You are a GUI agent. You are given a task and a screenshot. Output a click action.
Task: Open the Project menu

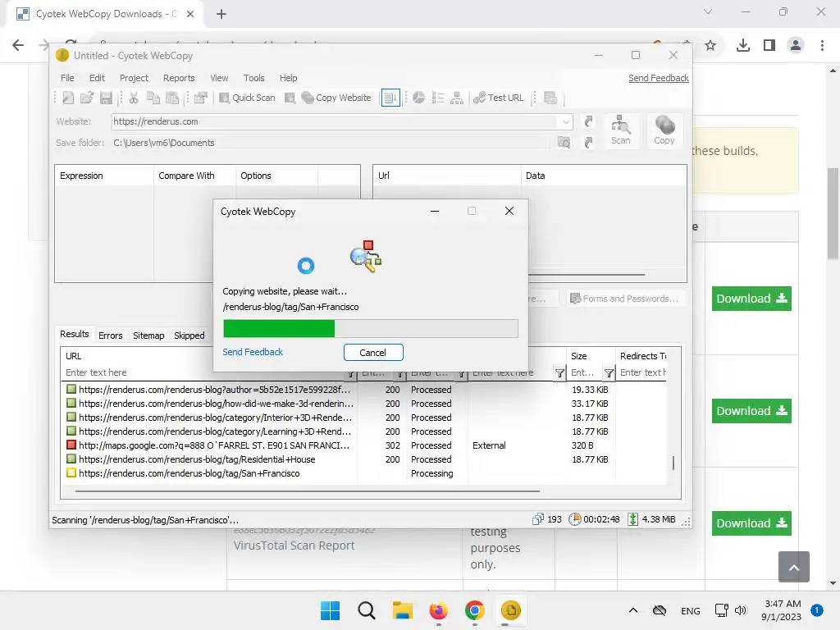(x=134, y=78)
